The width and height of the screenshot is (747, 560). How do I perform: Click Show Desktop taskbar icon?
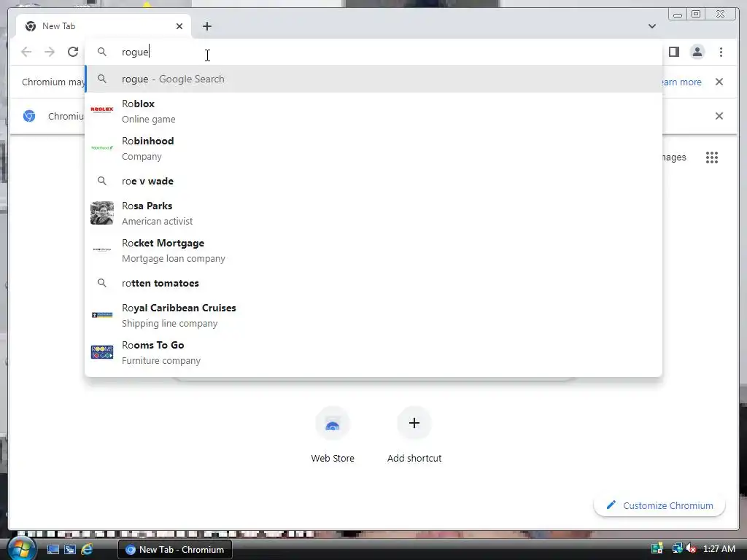[x=53, y=550]
